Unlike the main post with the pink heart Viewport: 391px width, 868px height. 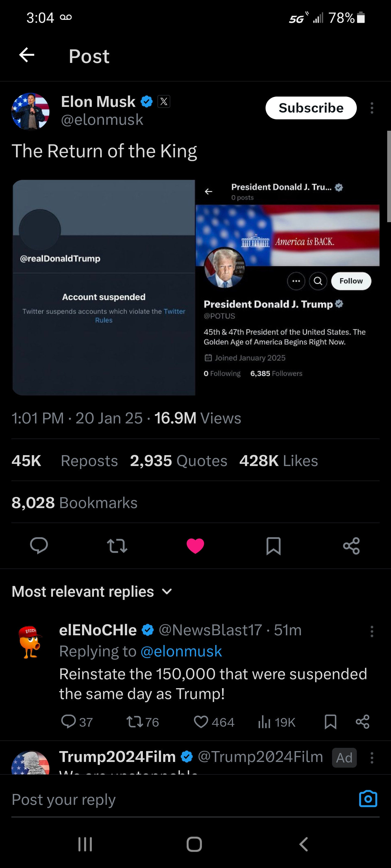[195, 545]
